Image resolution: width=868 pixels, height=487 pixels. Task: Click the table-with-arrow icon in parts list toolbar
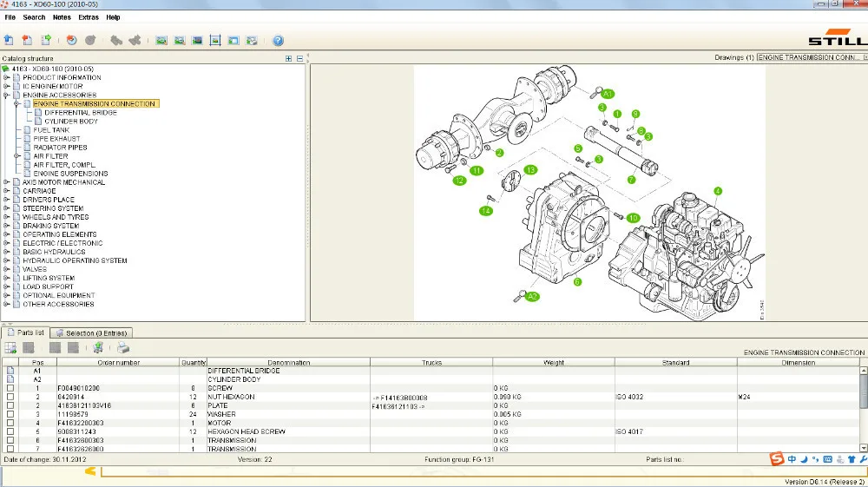tap(10, 347)
